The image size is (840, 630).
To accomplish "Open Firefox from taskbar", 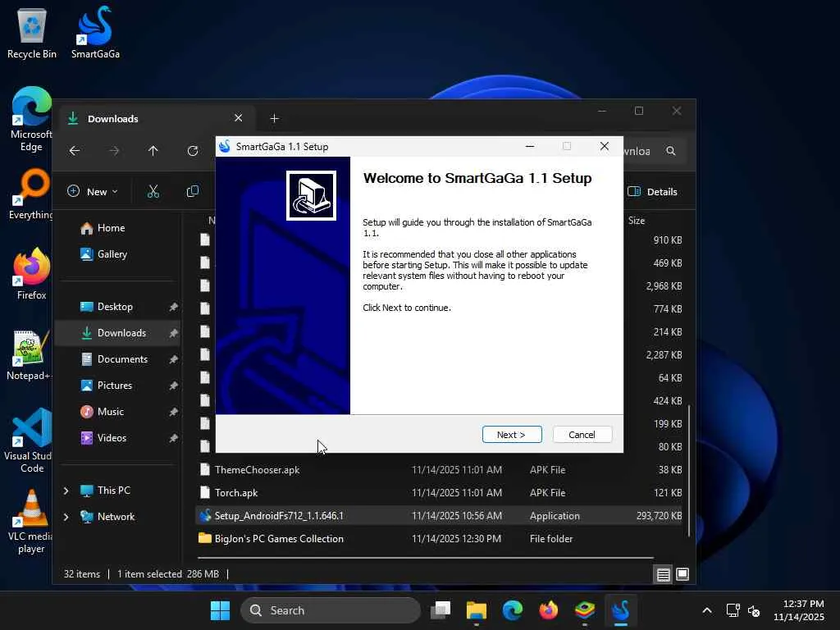I will (549, 610).
